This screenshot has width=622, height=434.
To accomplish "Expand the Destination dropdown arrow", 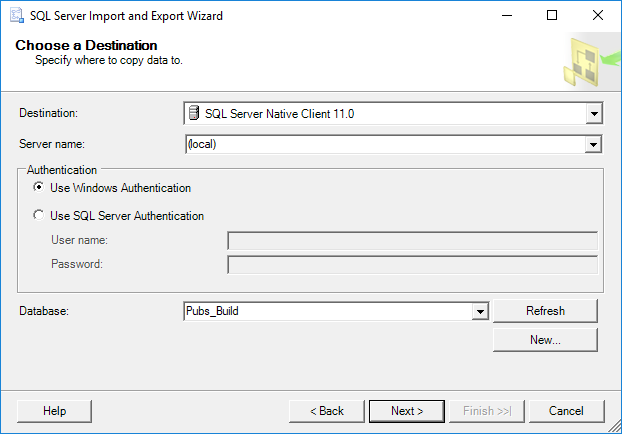I will [594, 114].
